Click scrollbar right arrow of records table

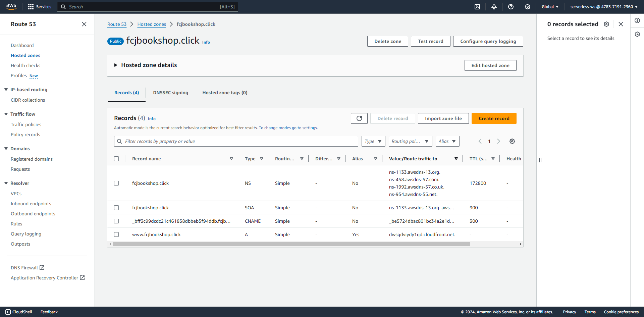521,244
